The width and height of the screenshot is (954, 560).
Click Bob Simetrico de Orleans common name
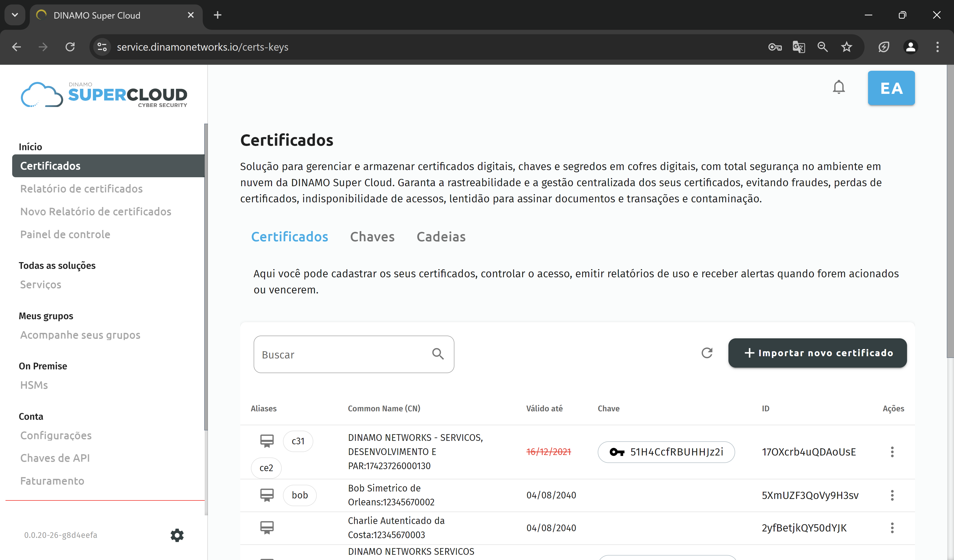(x=391, y=495)
